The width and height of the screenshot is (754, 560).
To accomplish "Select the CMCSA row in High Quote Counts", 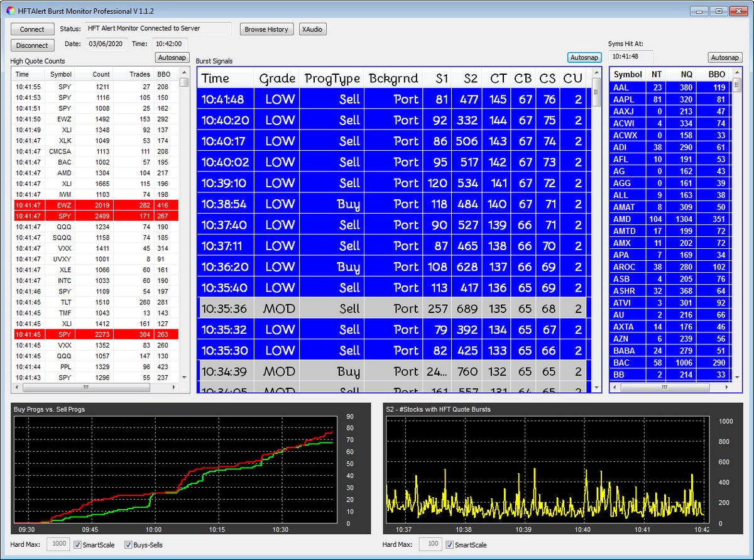I will (95, 151).
